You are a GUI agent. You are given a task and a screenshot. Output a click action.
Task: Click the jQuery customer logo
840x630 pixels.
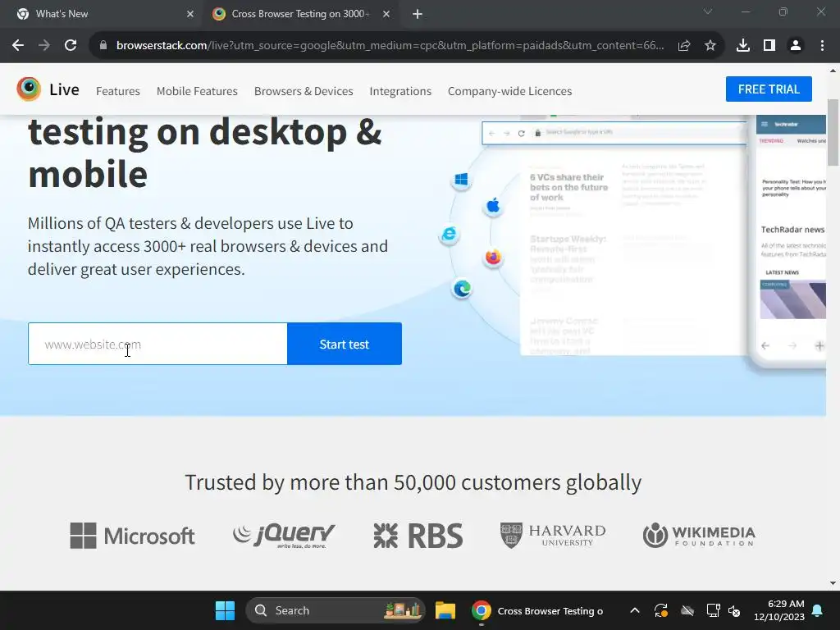tap(284, 536)
